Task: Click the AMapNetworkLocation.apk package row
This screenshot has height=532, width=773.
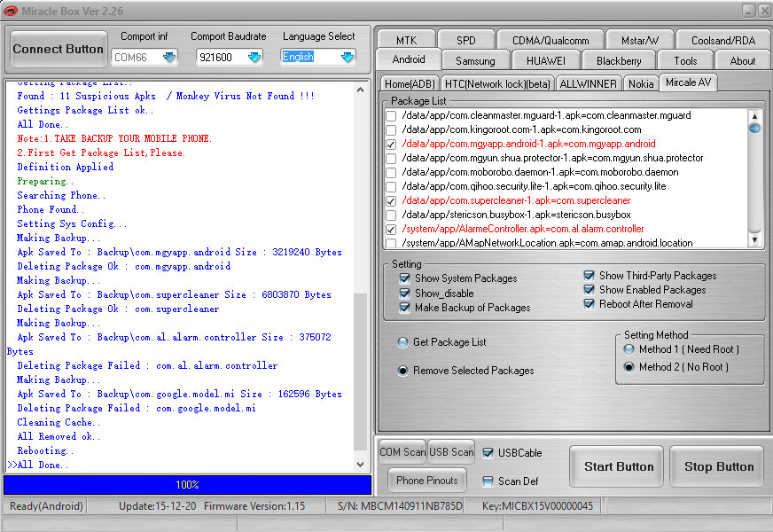Action: (x=547, y=243)
